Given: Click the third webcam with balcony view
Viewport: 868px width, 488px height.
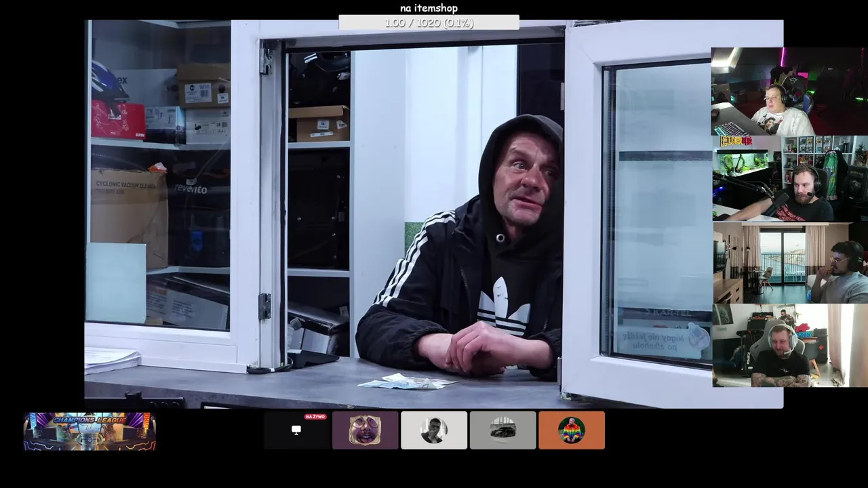Looking at the screenshot, I should tap(789, 263).
